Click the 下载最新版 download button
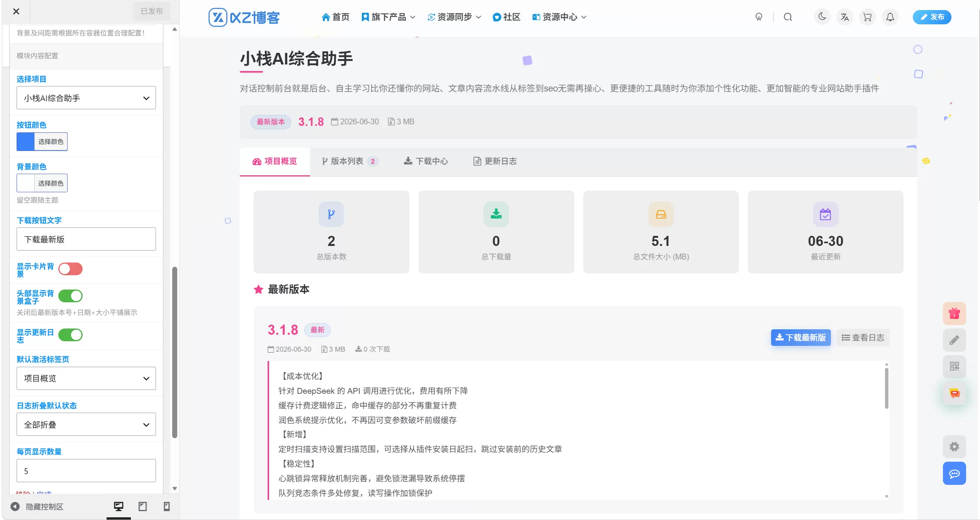This screenshot has height=520, width=980. pyautogui.click(x=801, y=338)
